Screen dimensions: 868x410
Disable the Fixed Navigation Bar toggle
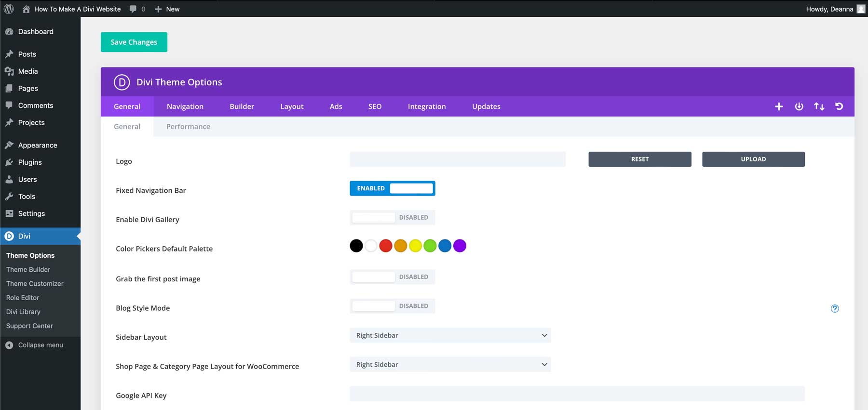392,188
